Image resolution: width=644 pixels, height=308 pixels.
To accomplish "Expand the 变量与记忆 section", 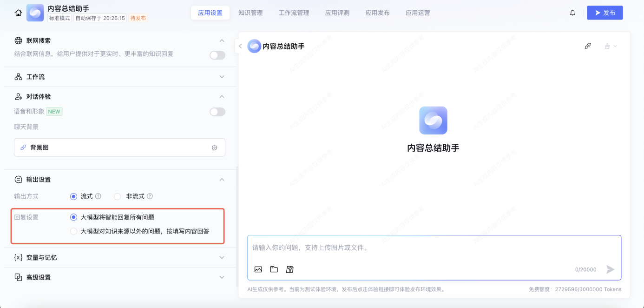I will (222, 257).
